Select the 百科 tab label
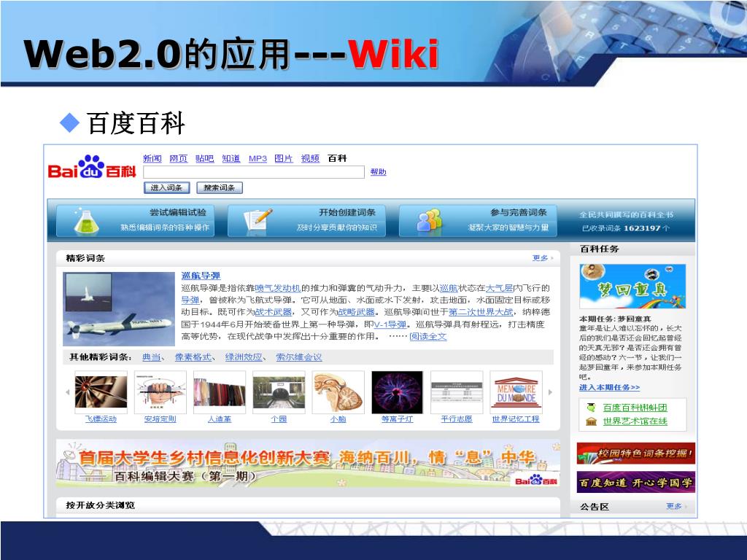 337,158
